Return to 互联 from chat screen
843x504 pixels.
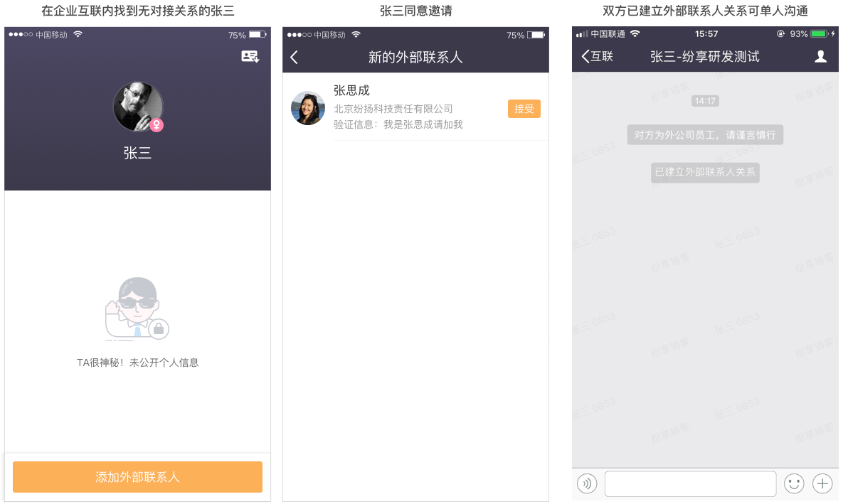coord(598,56)
